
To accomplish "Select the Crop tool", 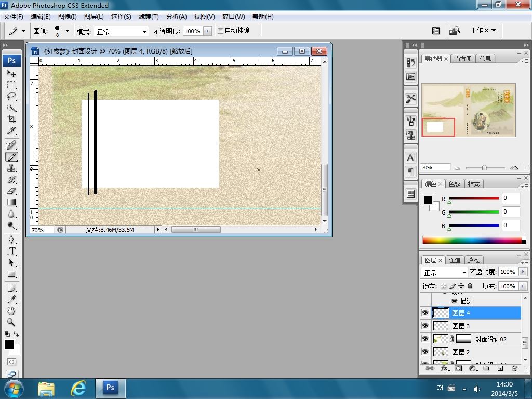I will (x=11, y=119).
